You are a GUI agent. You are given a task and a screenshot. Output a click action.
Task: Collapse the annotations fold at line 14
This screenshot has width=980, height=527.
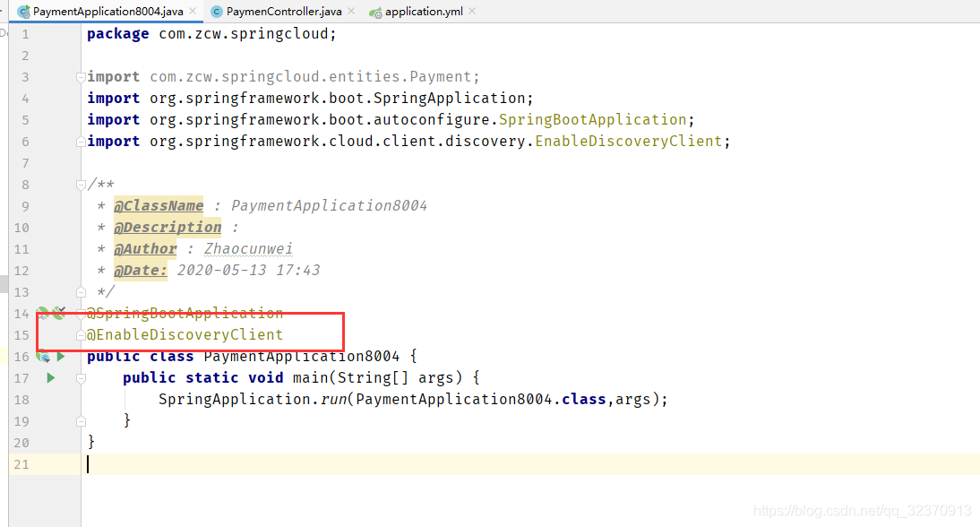(x=81, y=313)
